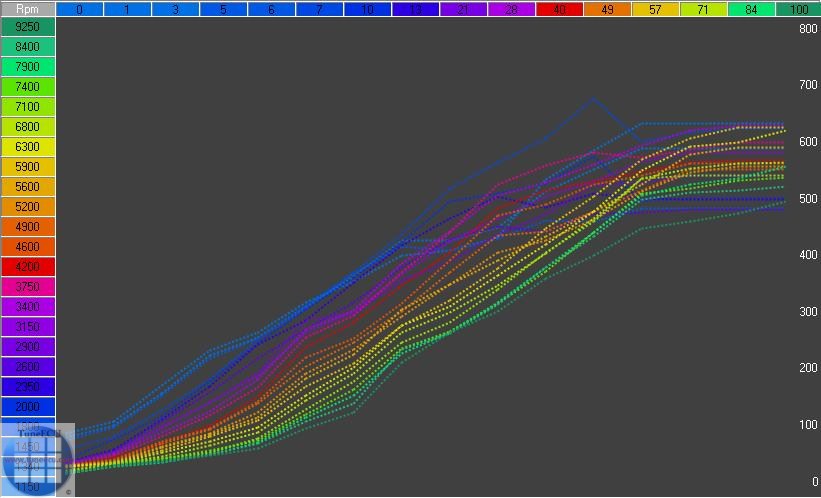Select the 4200 rpm row label

coord(28,267)
